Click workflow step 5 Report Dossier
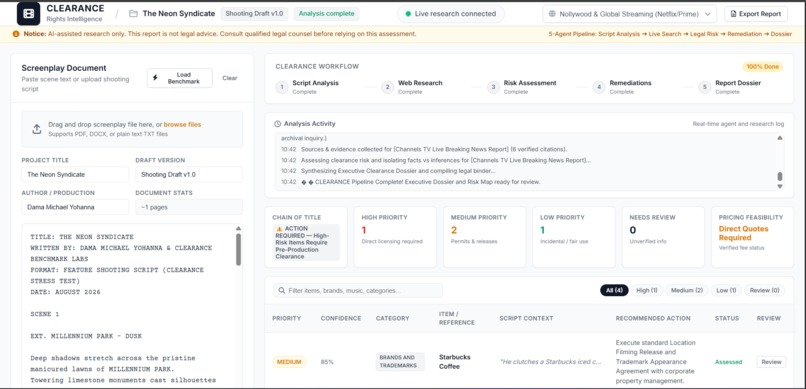806x389 pixels. pyautogui.click(x=730, y=87)
